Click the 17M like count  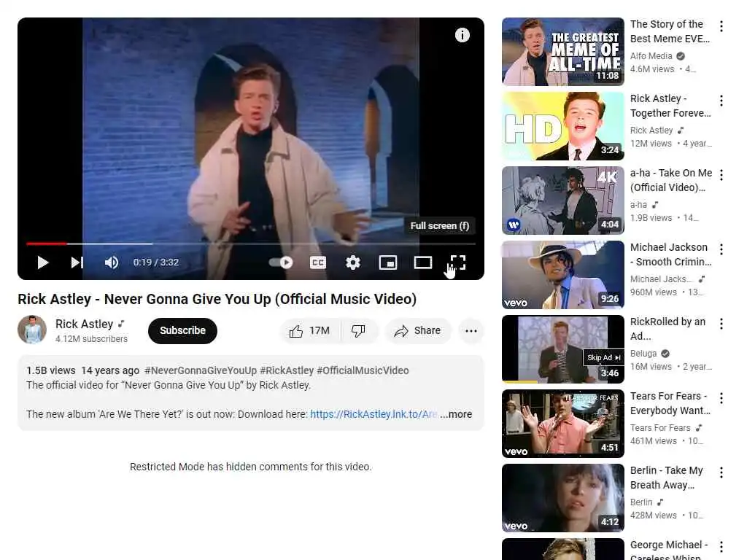coord(320,330)
